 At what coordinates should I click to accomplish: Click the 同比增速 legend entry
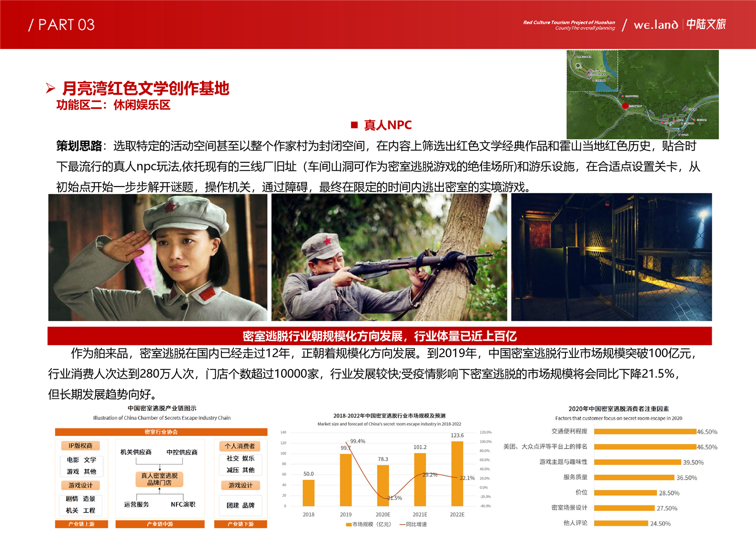click(413, 524)
